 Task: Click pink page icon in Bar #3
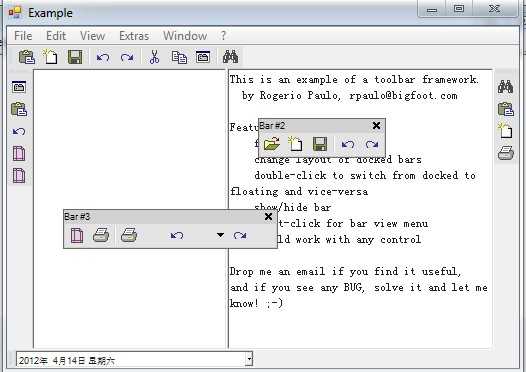pyautogui.click(x=77, y=235)
